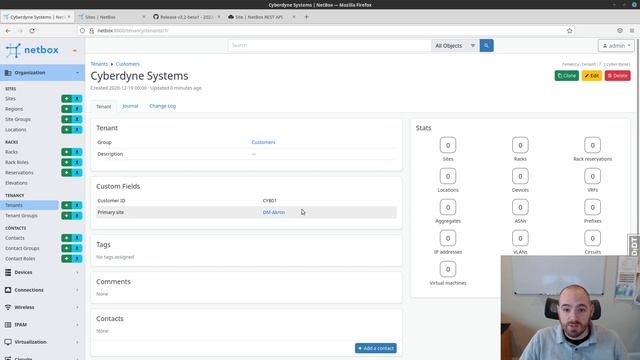
Task: Expand the Wireless menu section
Action: (42, 307)
